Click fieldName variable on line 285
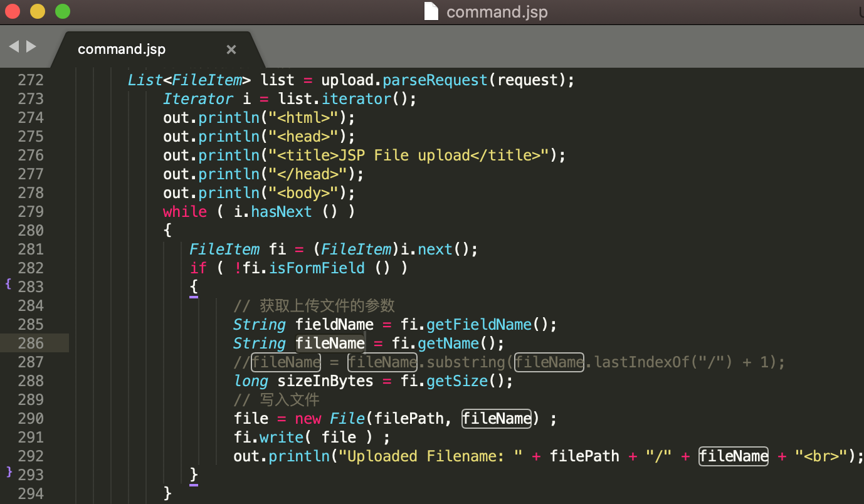This screenshot has width=864, height=504. pyautogui.click(x=334, y=325)
